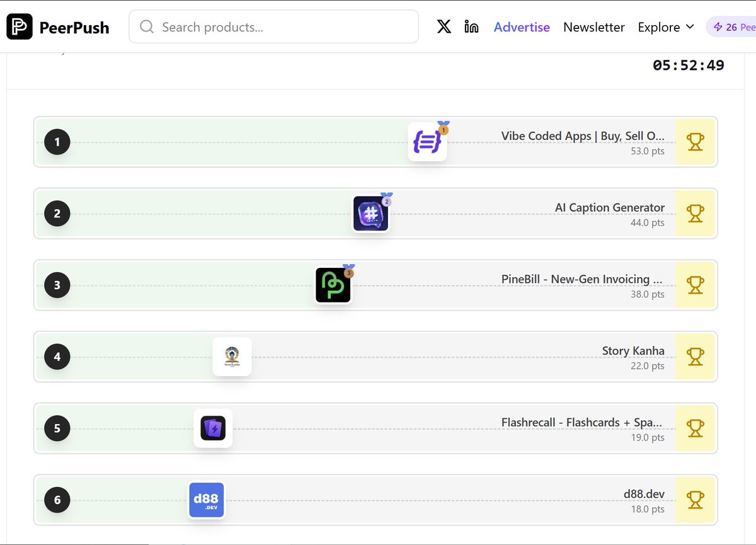The image size is (756, 545).
Task: Click the search magnifier icon
Action: tap(147, 26)
